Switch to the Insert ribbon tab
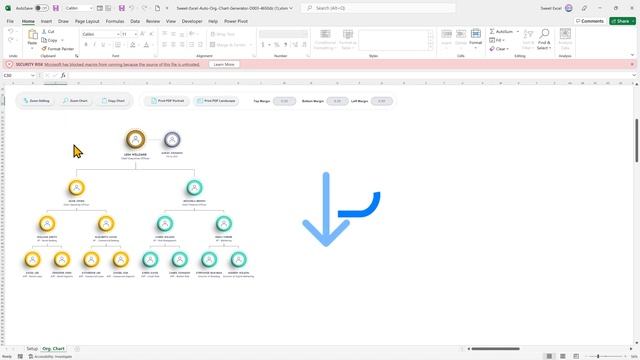The image size is (640, 360). click(46, 21)
